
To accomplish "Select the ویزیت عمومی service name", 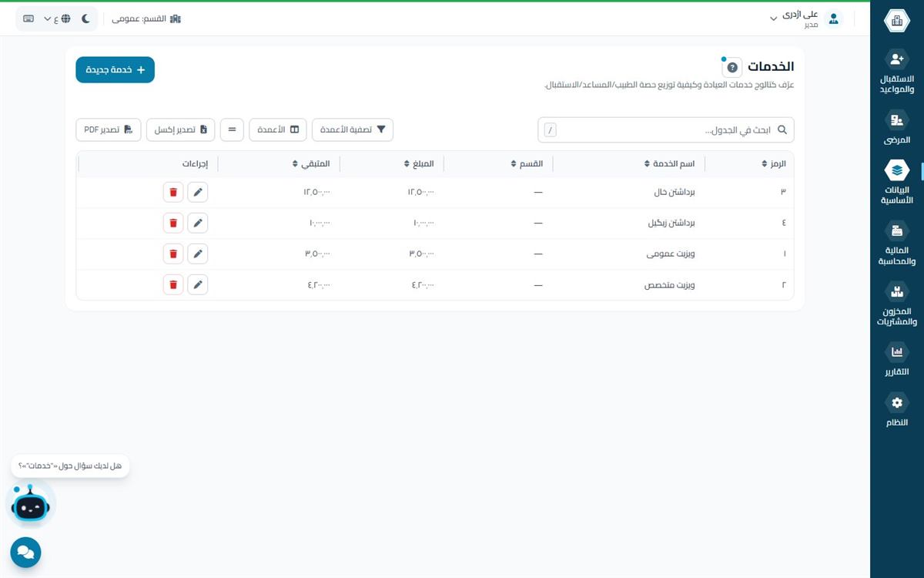I will coord(671,254).
